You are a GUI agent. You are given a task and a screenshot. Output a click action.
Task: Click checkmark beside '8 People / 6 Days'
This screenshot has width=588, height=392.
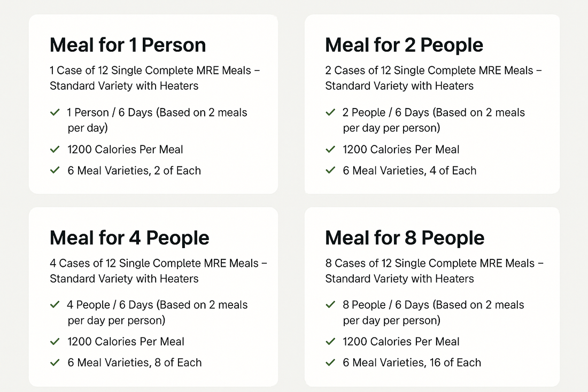pyautogui.click(x=330, y=305)
